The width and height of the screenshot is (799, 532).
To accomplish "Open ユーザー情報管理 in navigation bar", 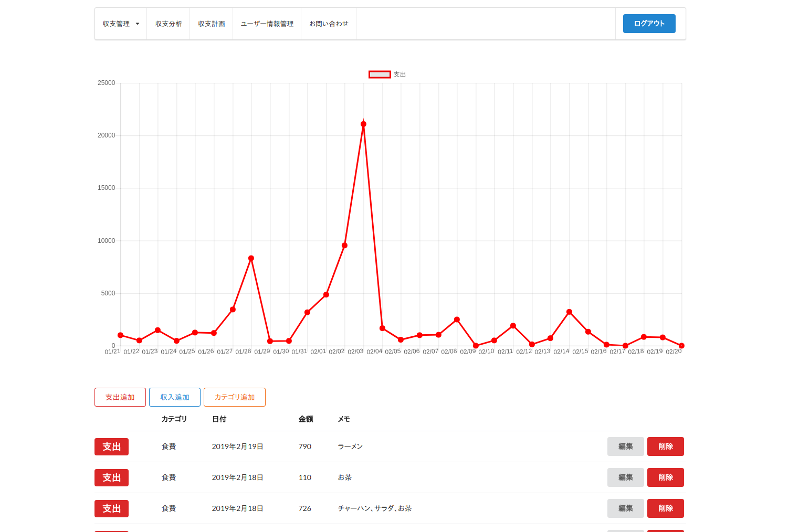I will coord(267,24).
